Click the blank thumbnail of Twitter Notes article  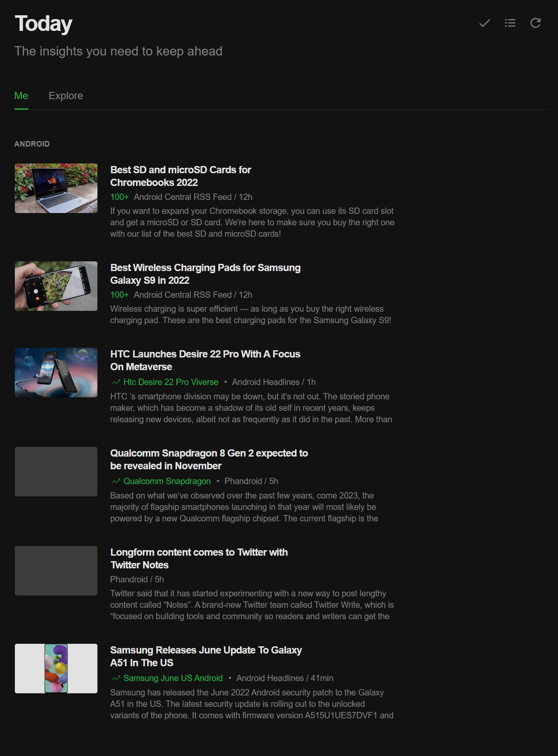pyautogui.click(x=56, y=570)
